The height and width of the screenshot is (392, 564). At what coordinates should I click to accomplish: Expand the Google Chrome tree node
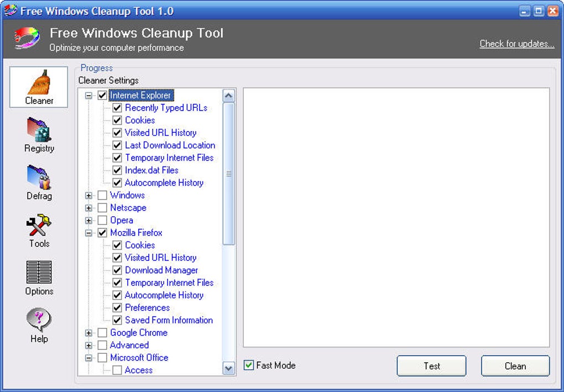(88, 333)
